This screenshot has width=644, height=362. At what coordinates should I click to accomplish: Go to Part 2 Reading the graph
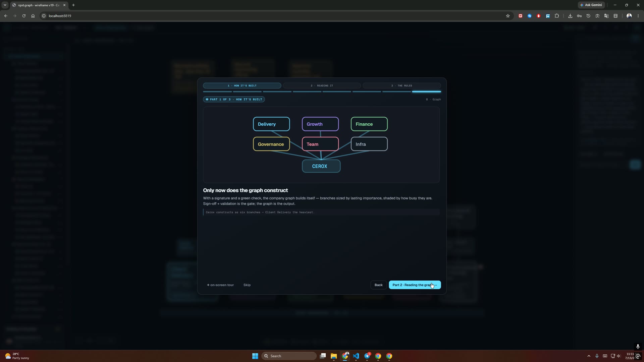coord(415,285)
